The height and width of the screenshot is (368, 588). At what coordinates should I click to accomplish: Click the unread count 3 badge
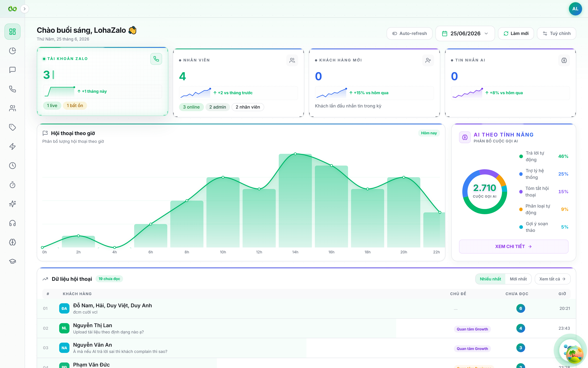[x=520, y=348]
